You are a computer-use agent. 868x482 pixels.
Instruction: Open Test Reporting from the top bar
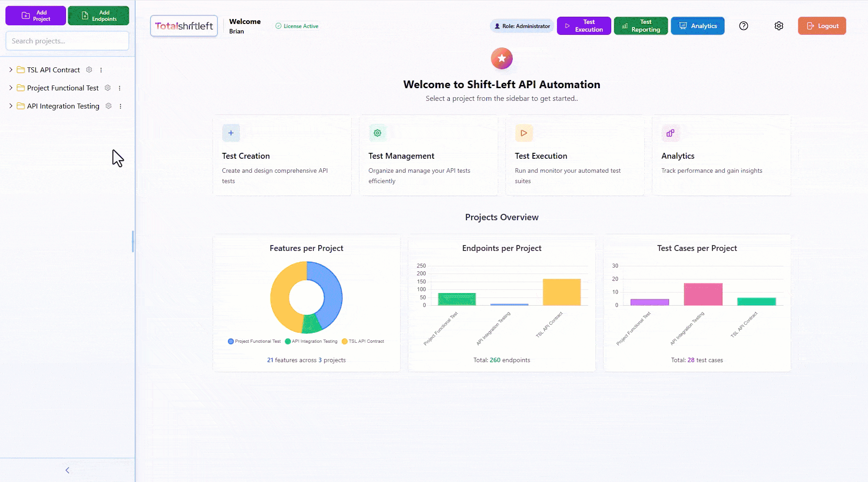641,26
